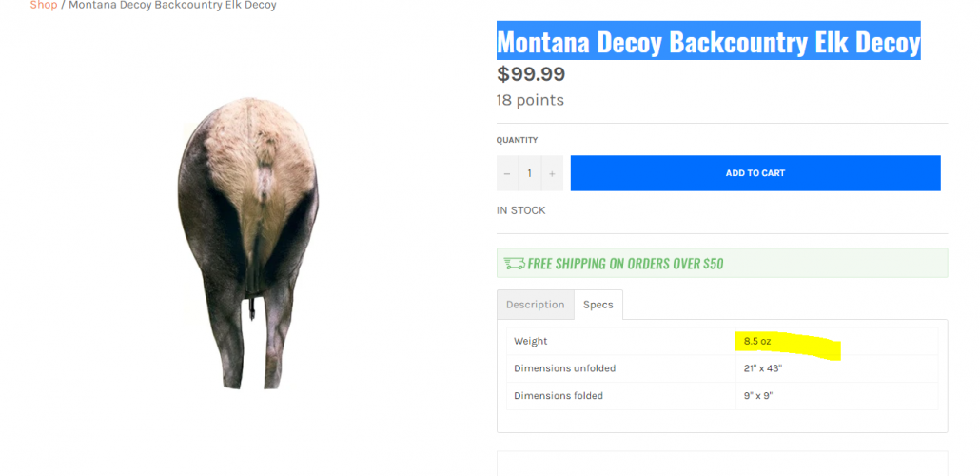Screen dimensions: 980x476
Task: Click the 21" x 43" dimensions value
Action: tap(763, 368)
